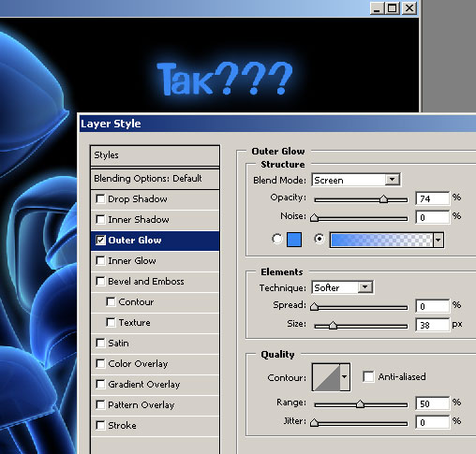Close the document window
The image size is (476, 454).
click(x=409, y=7)
